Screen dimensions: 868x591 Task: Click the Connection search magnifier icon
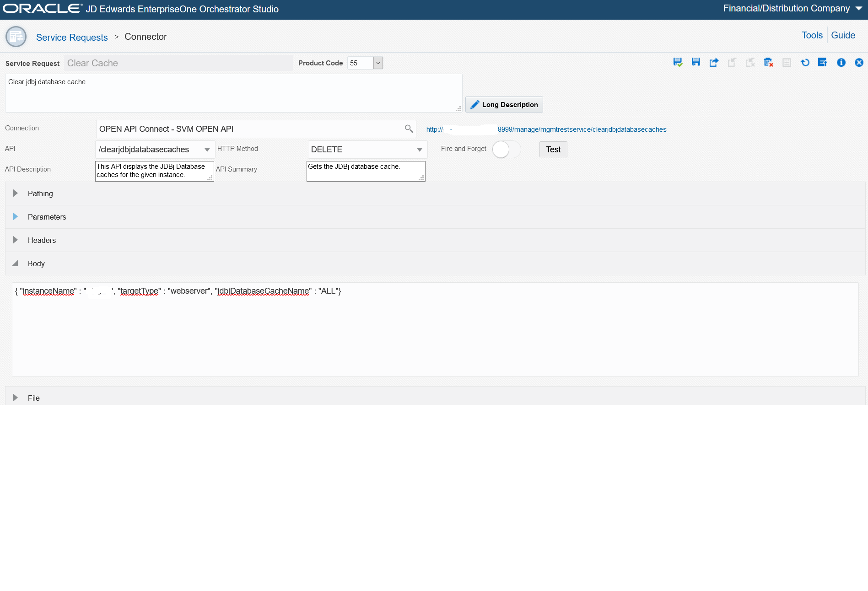click(x=409, y=129)
